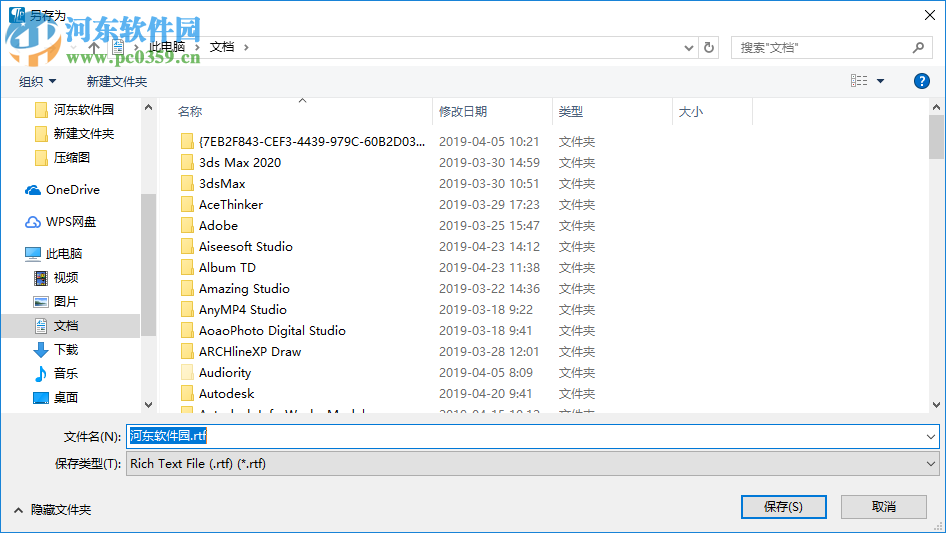Screen dimensions: 946x533
Task: Click file list scroll up arrow
Action: pos(936,107)
